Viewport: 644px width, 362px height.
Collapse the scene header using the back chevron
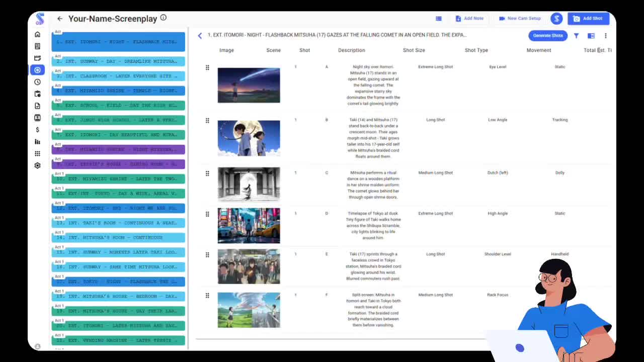pos(200,36)
